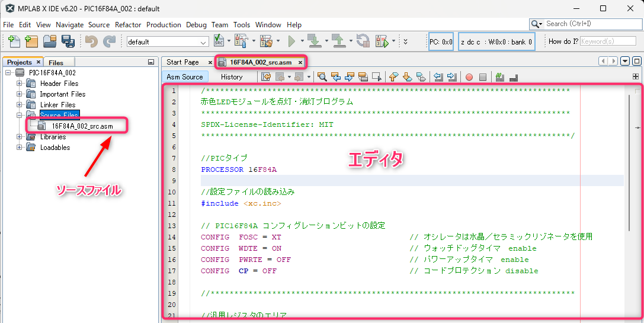Click the How do I? keyword field
The width and height of the screenshot is (644, 323).
608,41
